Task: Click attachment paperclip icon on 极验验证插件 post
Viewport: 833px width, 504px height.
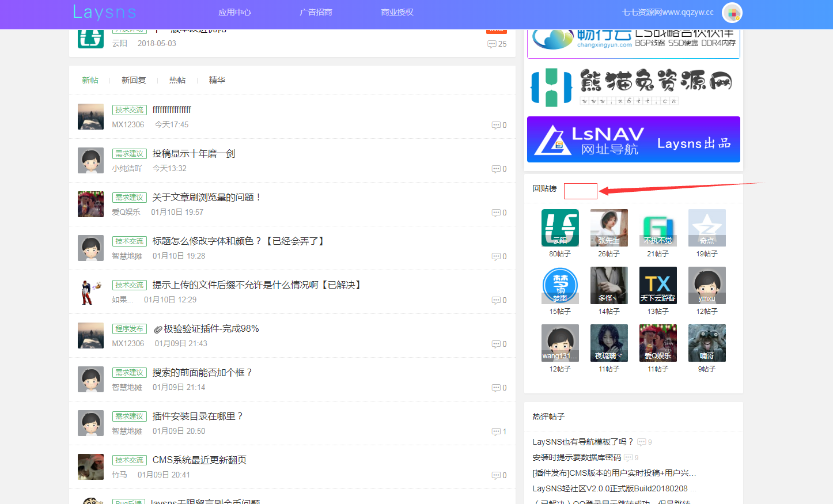Action: tap(158, 329)
